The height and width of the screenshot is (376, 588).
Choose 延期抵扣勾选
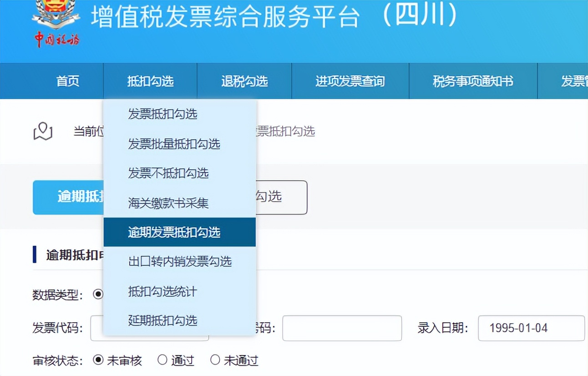coord(163,321)
